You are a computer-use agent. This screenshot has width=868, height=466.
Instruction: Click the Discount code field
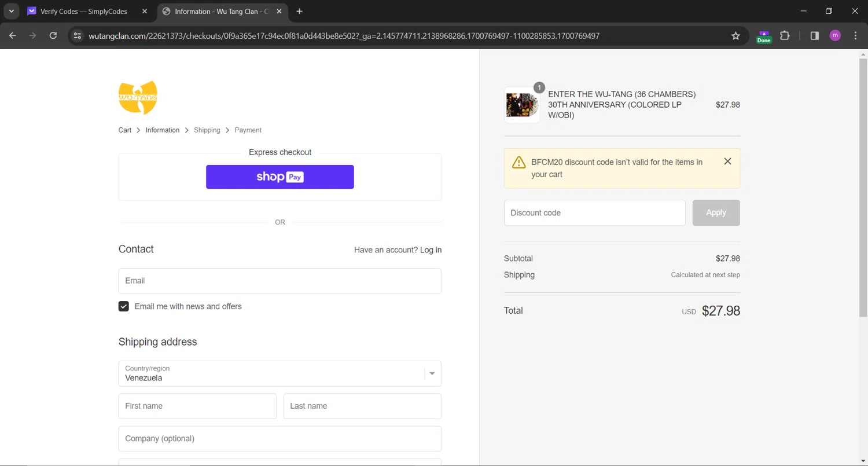point(595,213)
